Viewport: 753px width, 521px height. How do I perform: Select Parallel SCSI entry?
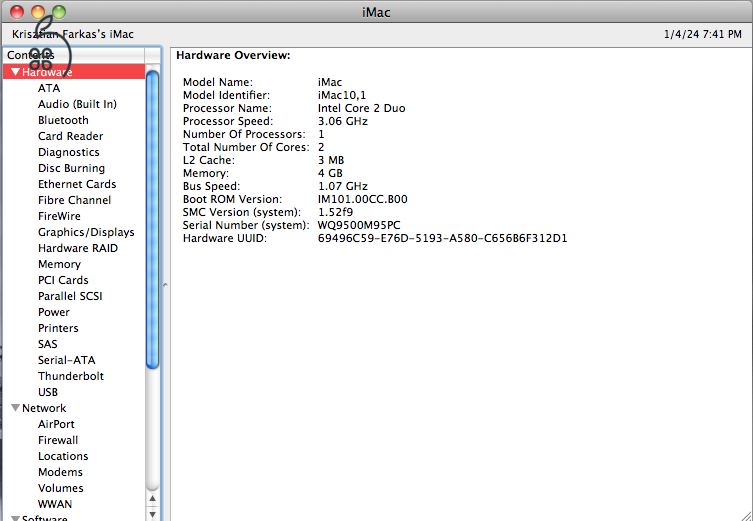pos(70,296)
